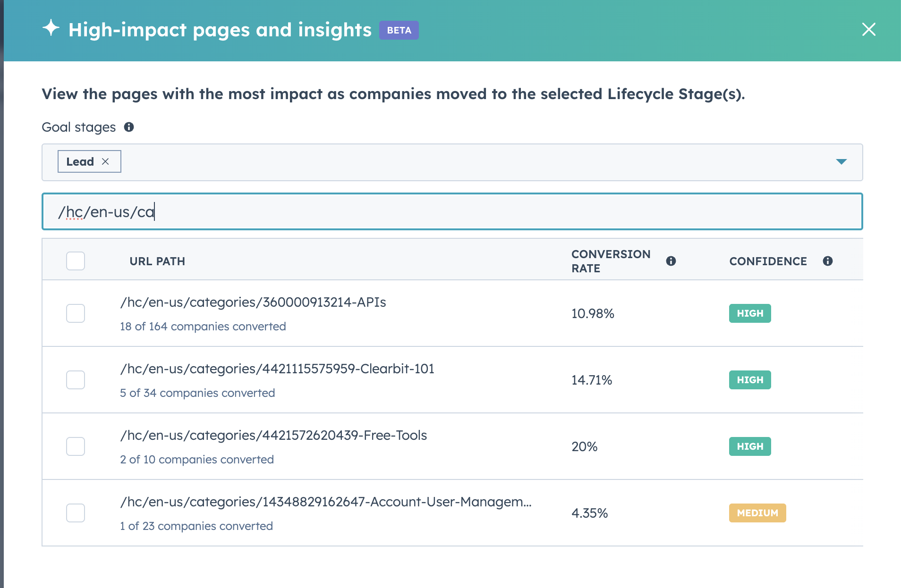
Task: Open the 360000913214-APIs URL path
Action: [253, 302]
